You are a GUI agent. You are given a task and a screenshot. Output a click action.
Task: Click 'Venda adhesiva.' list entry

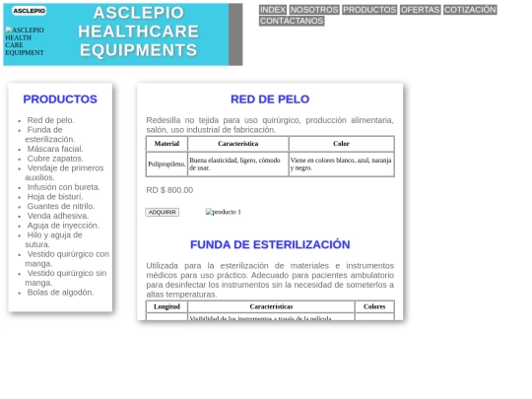pos(58,216)
